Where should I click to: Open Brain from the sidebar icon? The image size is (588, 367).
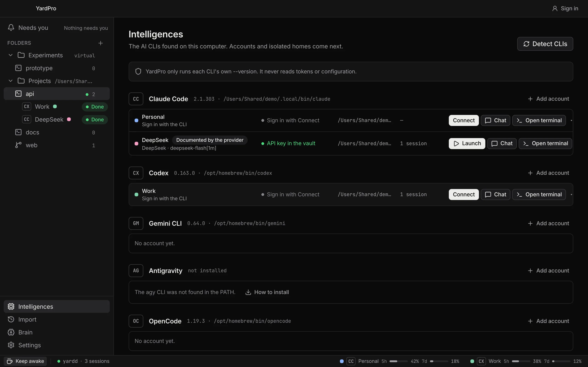click(x=11, y=332)
